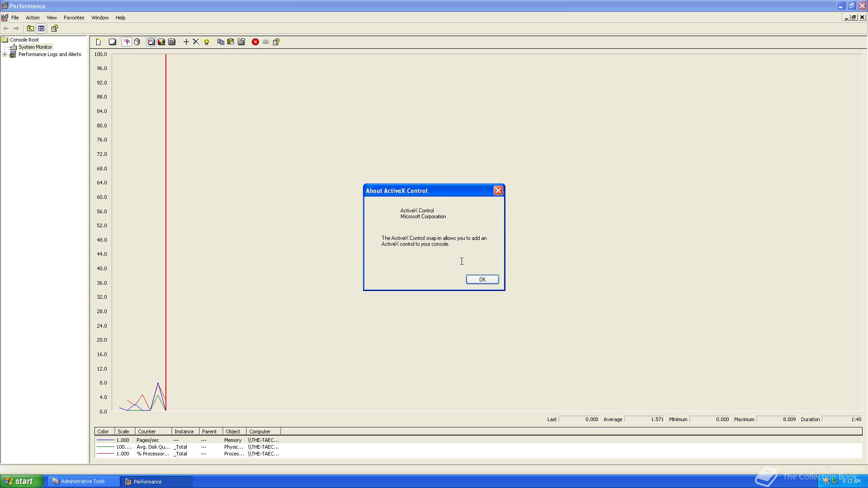This screenshot has width=868, height=488.
Task: Switch to View Report mode
Action: (172, 42)
